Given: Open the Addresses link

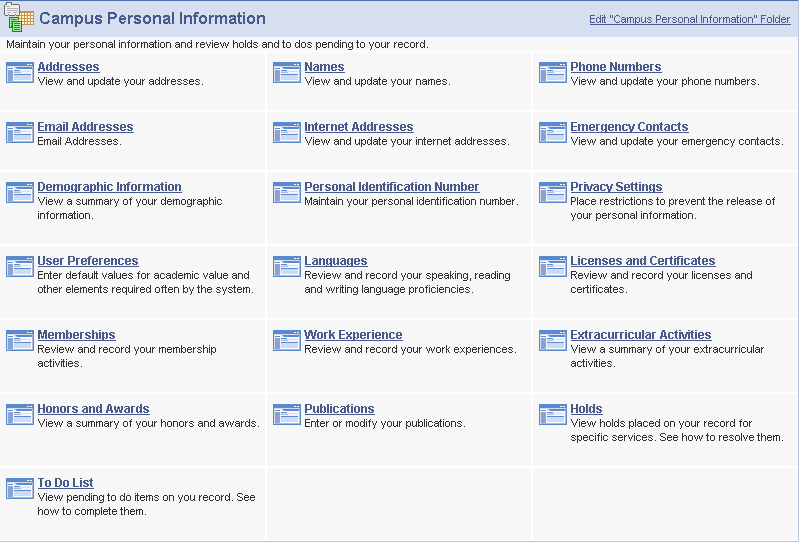Looking at the screenshot, I should pos(68,67).
